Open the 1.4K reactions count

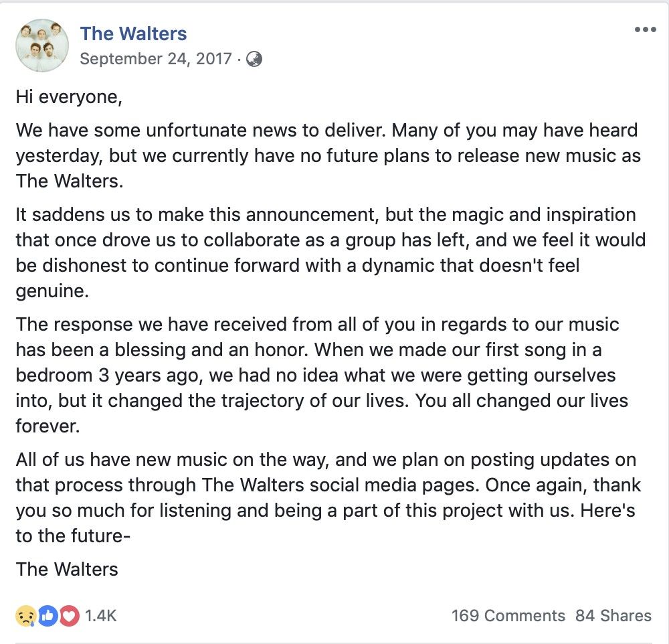(x=101, y=616)
